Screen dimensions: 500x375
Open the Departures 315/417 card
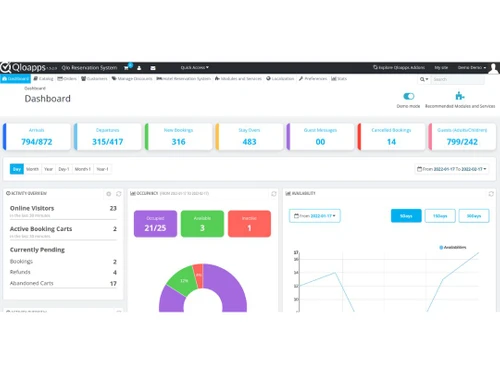tap(108, 137)
